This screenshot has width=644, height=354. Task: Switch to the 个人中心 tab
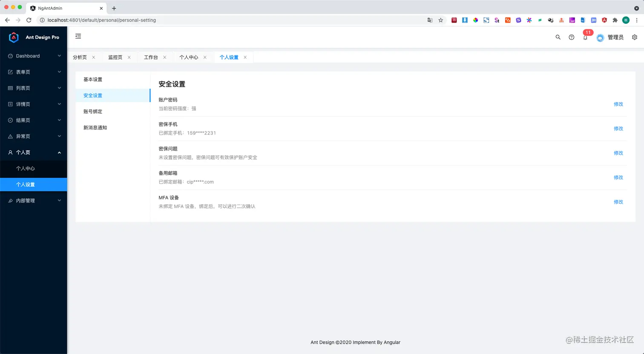coord(189,57)
